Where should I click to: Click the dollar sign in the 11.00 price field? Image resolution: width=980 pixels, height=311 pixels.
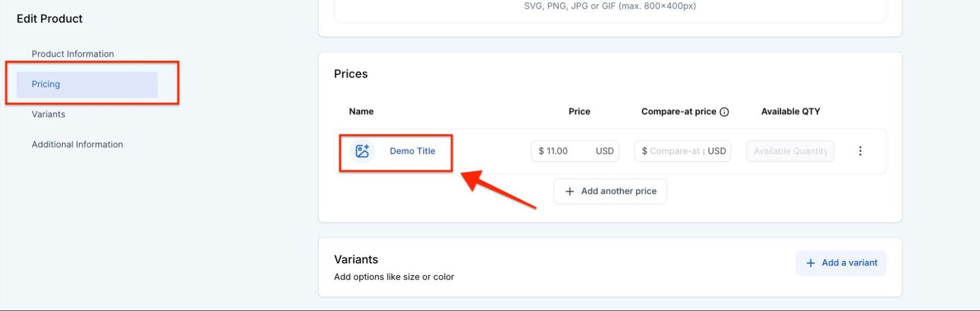pos(541,151)
